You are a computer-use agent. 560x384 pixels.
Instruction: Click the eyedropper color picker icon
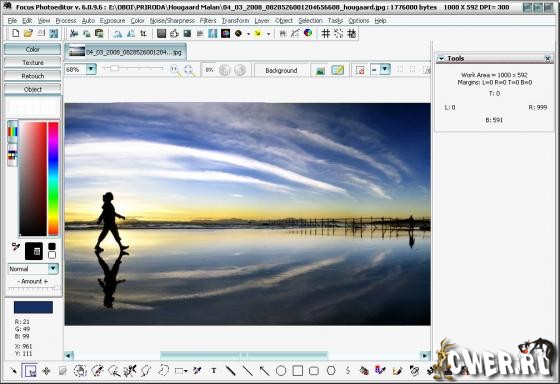tap(16, 247)
